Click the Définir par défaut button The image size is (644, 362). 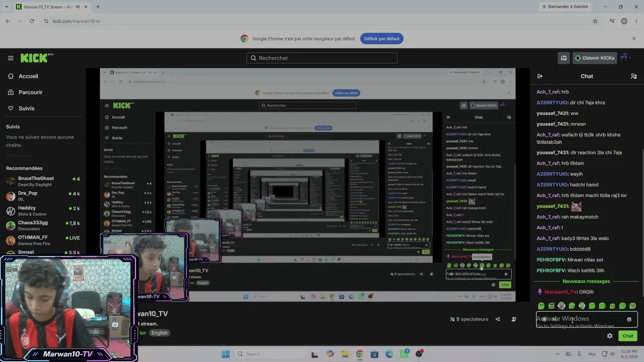pyautogui.click(x=382, y=39)
